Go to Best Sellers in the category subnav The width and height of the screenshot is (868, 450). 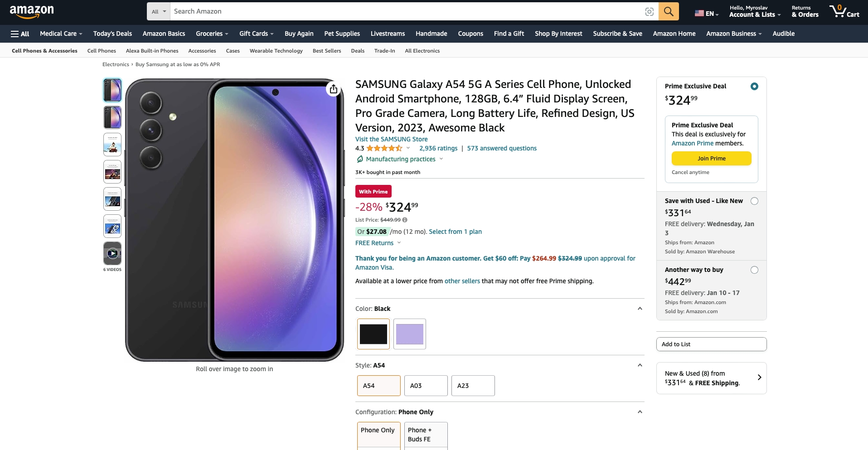click(x=326, y=51)
